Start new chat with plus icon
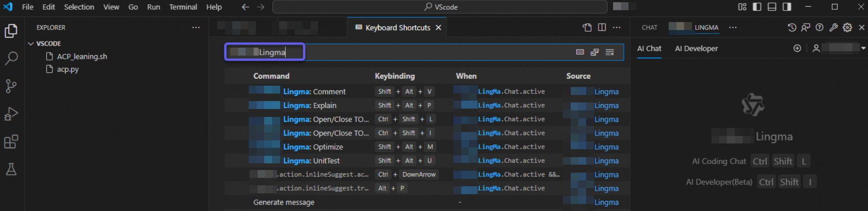This screenshot has height=211, width=868. pyautogui.click(x=797, y=48)
